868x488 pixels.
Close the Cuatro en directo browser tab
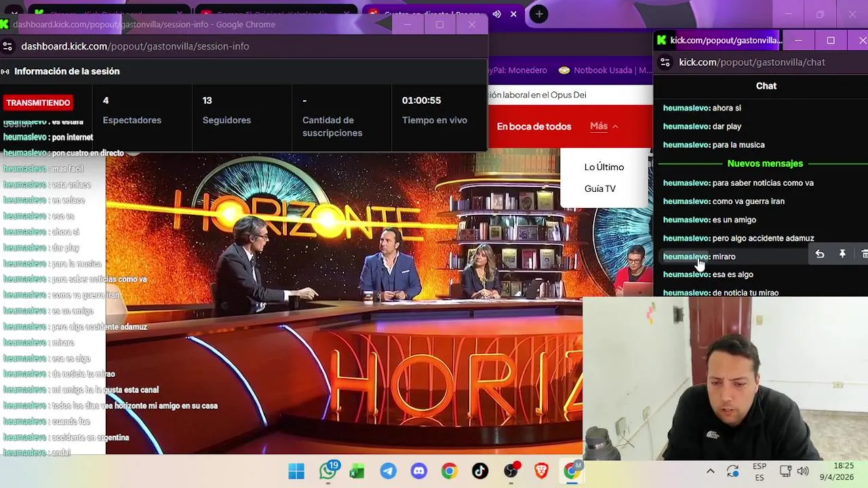click(x=513, y=14)
